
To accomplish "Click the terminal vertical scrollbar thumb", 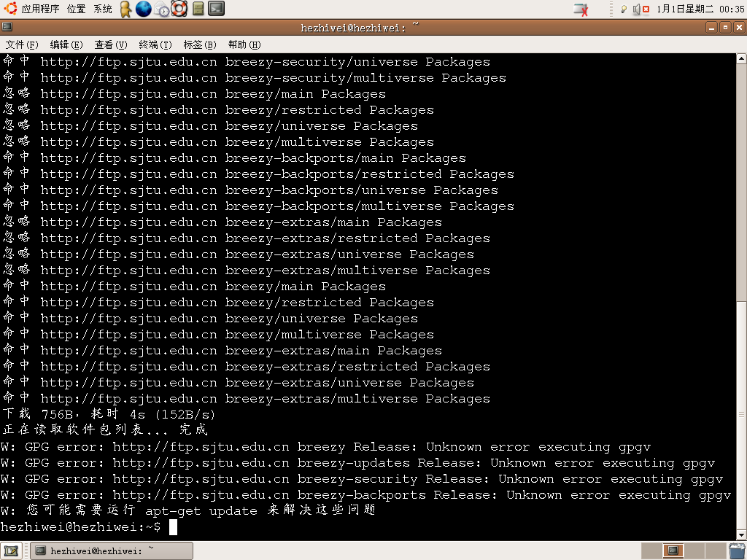I will coord(741,415).
